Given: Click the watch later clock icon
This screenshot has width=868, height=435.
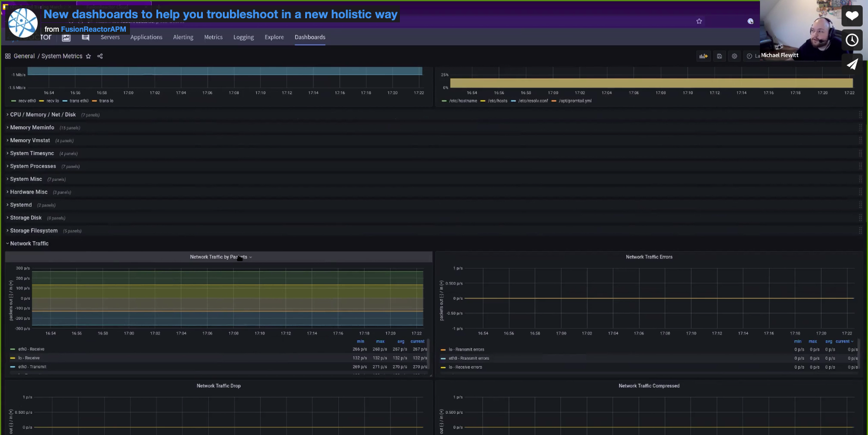Looking at the screenshot, I should pyautogui.click(x=852, y=40).
